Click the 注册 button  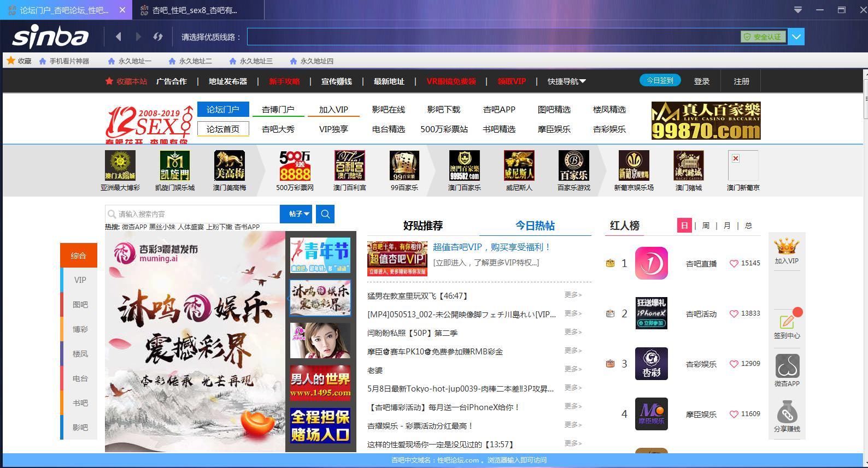[x=742, y=81]
